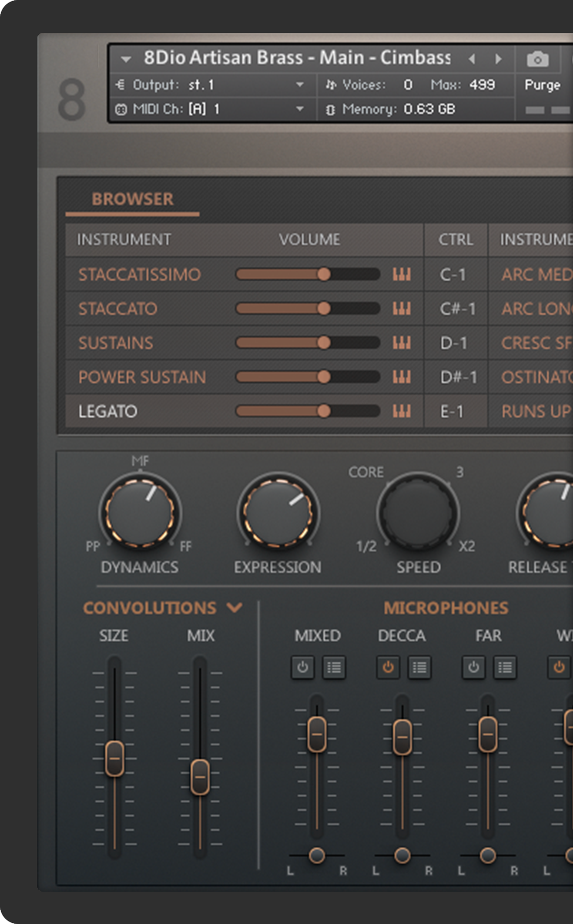The height and width of the screenshot is (924, 573).
Task: Click the Staccato volume slider handle
Action: coord(324,309)
